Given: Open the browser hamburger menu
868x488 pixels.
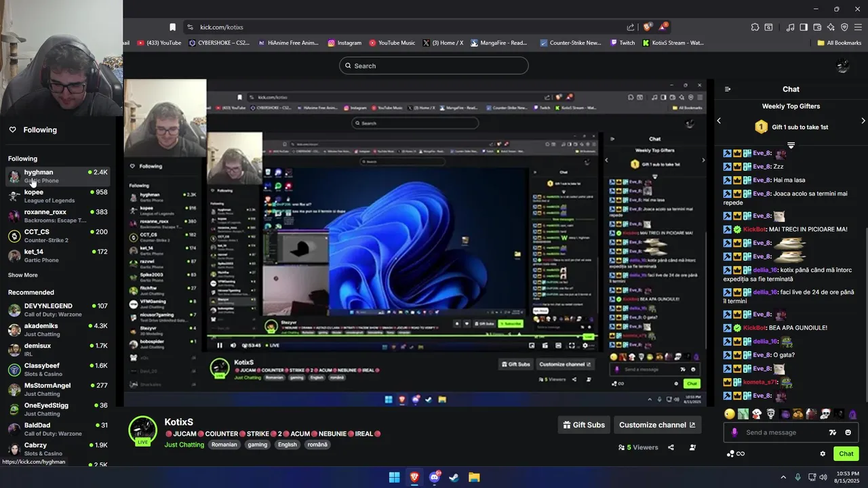Looking at the screenshot, I should (x=858, y=27).
